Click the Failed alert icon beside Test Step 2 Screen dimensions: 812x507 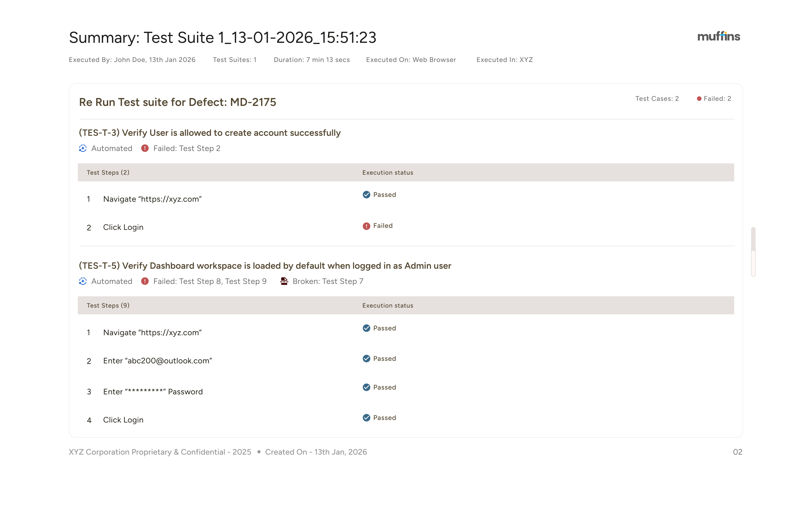(x=145, y=148)
